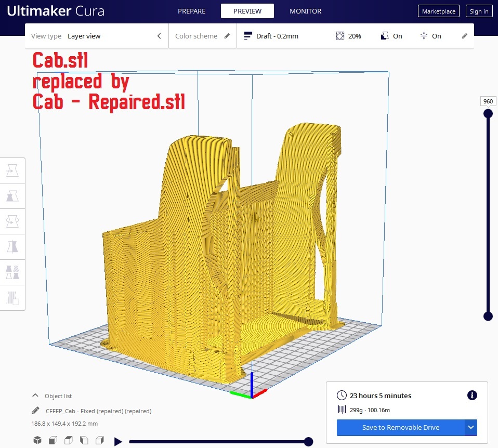
Task: Edit print settings with the pencil icon
Action: [x=464, y=36]
